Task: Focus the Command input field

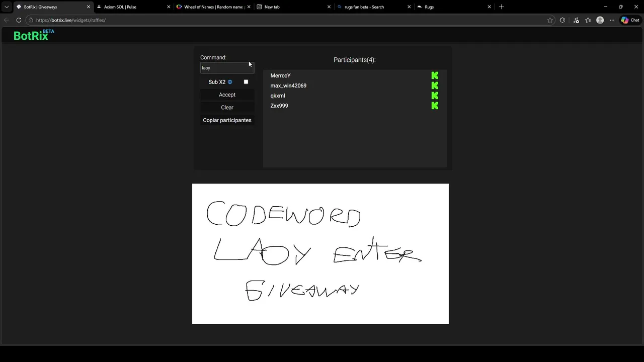Action: coord(227,68)
